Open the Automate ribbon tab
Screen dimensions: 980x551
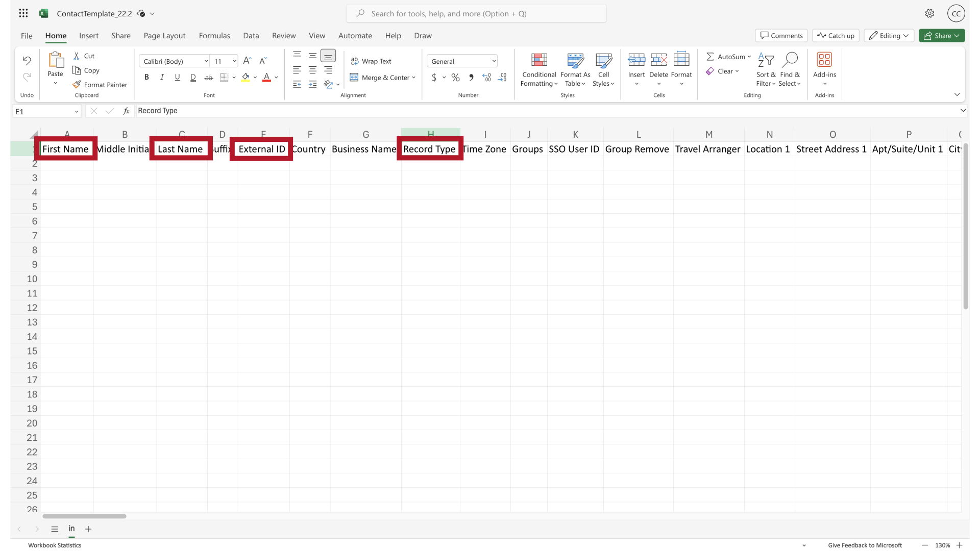pos(355,35)
